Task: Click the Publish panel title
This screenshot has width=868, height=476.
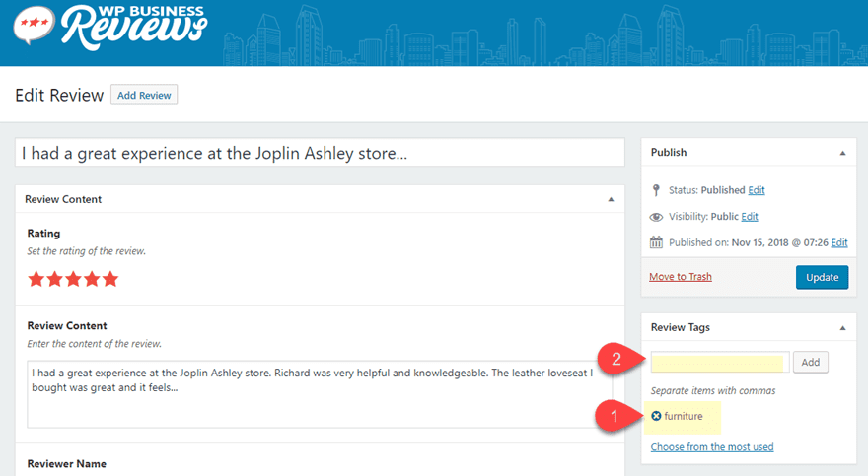Action: coord(669,153)
